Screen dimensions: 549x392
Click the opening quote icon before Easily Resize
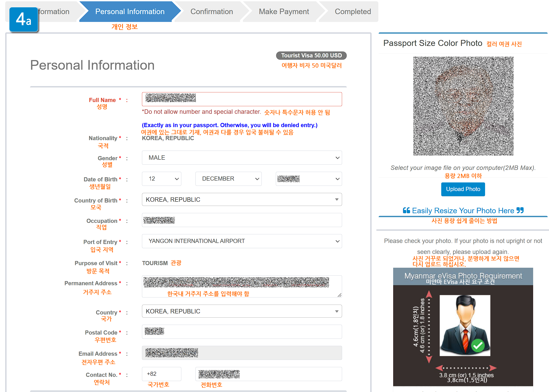[406, 210]
